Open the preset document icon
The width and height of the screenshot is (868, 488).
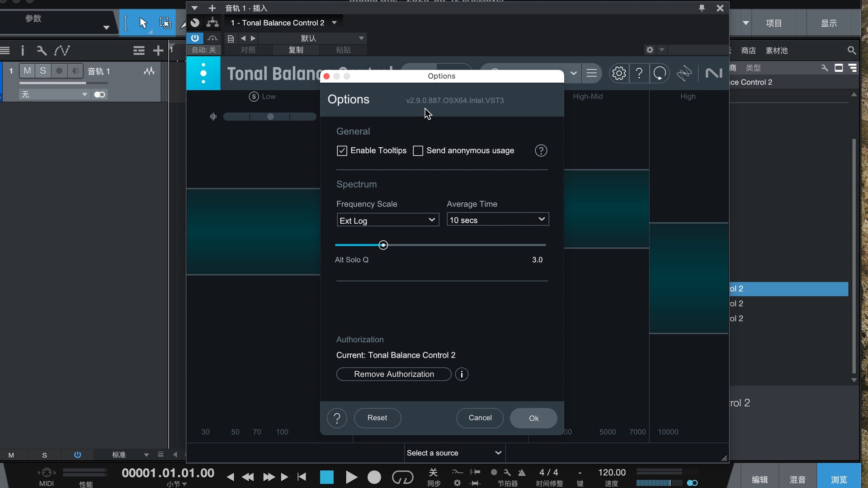(x=231, y=39)
